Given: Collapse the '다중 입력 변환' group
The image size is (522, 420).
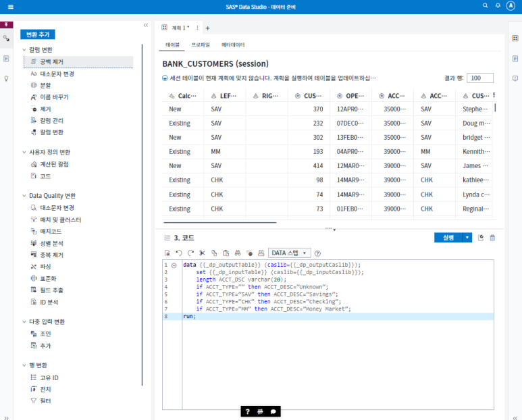Looking at the screenshot, I should tap(24, 322).
